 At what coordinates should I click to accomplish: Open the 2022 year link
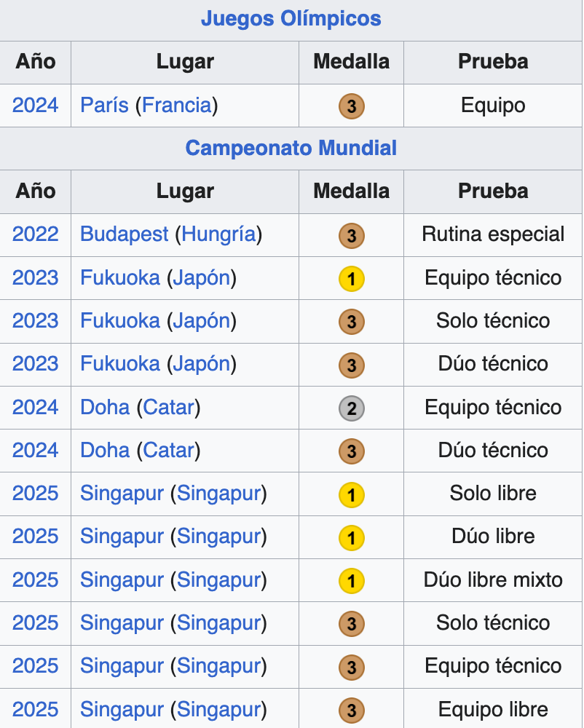pyautogui.click(x=35, y=234)
